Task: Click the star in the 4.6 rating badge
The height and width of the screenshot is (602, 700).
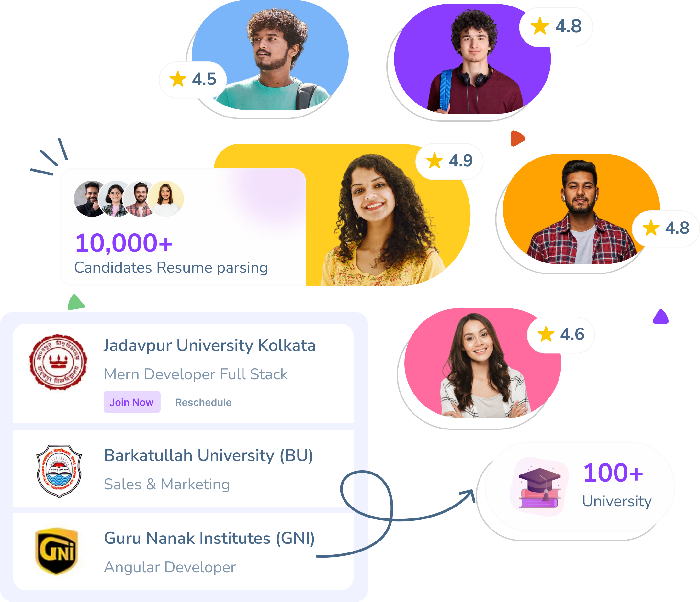Action: [x=546, y=334]
